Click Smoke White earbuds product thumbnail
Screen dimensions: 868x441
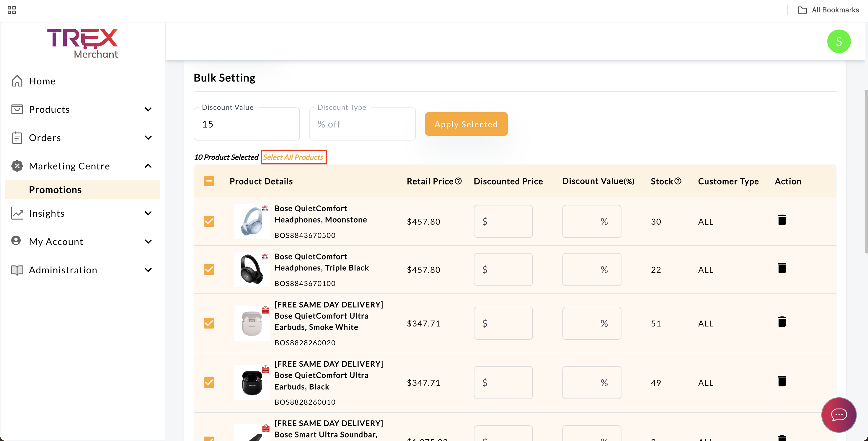pos(252,323)
